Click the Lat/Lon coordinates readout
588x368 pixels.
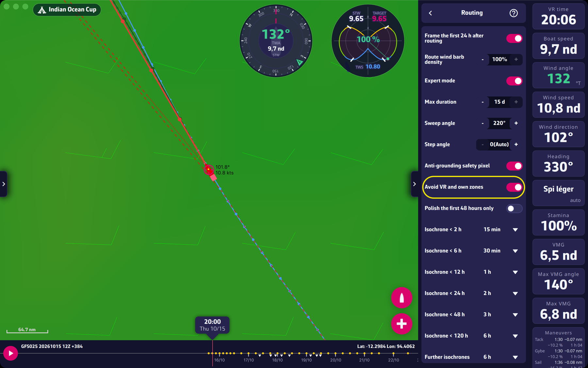click(x=386, y=346)
